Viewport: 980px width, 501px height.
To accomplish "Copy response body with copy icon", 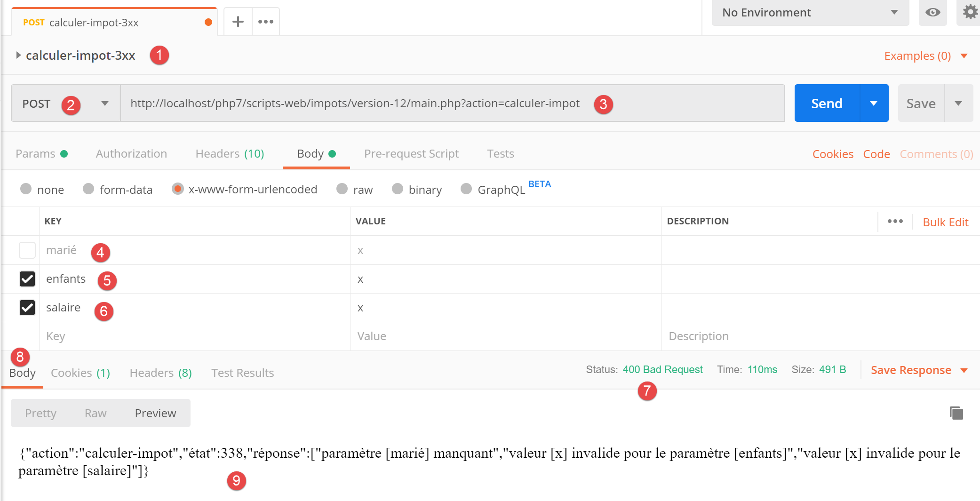I will click(956, 413).
